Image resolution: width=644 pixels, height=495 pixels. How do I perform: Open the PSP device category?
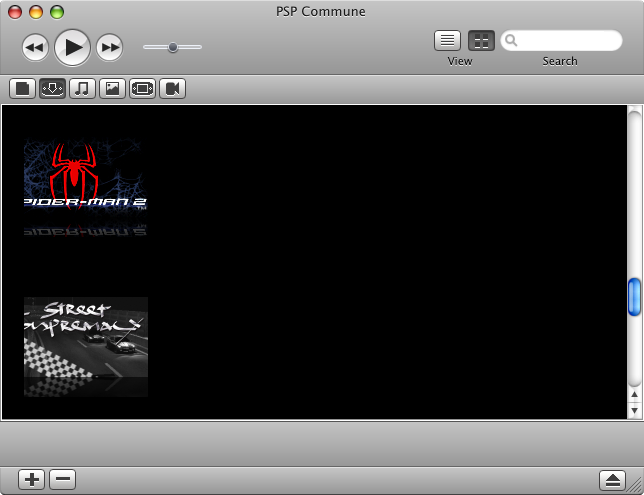143,88
